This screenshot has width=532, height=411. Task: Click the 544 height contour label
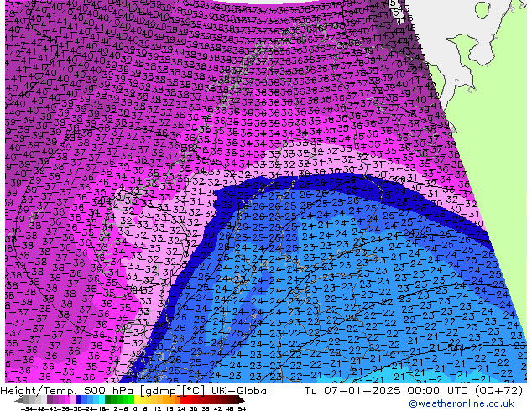point(455,347)
